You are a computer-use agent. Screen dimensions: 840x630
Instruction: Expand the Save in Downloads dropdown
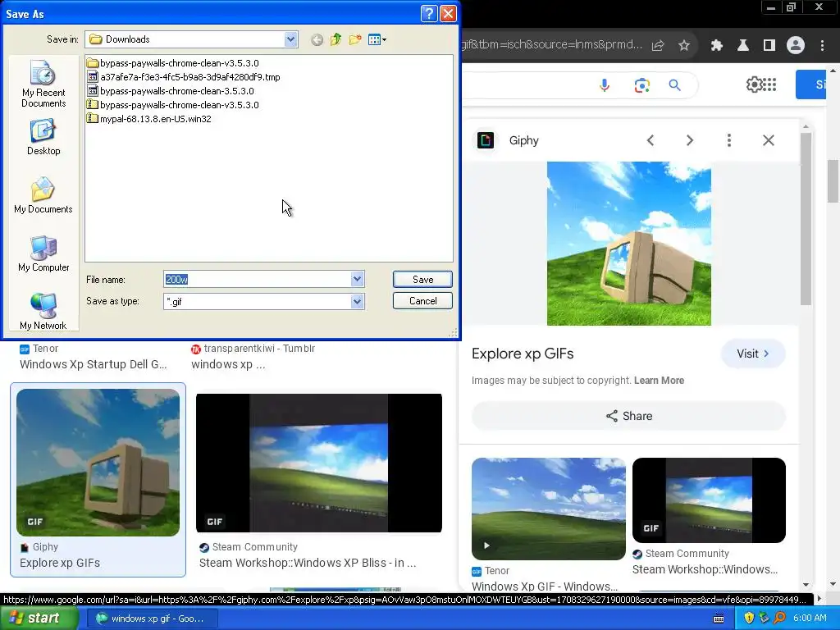(x=290, y=39)
